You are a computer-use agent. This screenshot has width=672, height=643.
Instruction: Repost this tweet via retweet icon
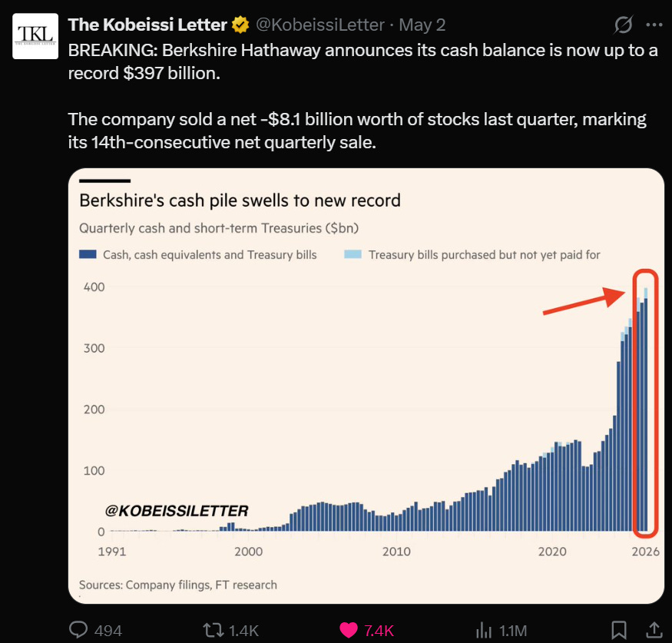coord(213,630)
